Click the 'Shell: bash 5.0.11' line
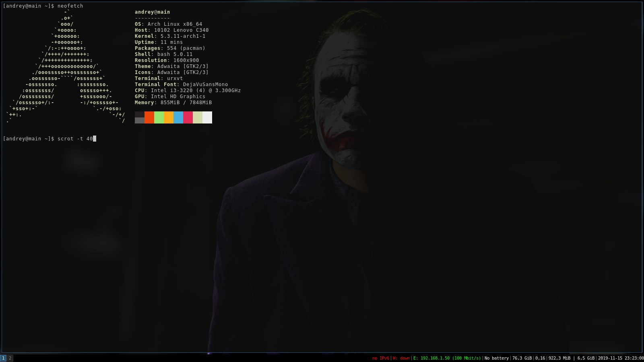 163,54
